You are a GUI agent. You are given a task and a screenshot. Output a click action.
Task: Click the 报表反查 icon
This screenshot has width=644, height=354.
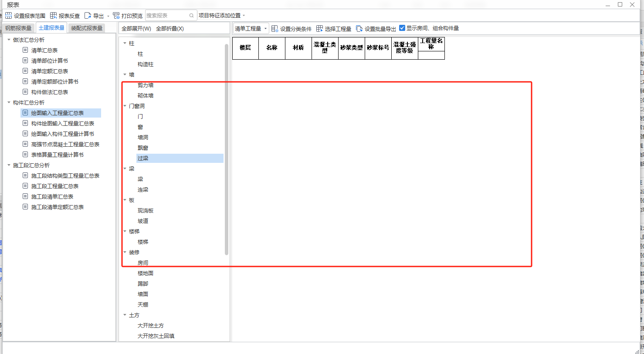pos(53,16)
